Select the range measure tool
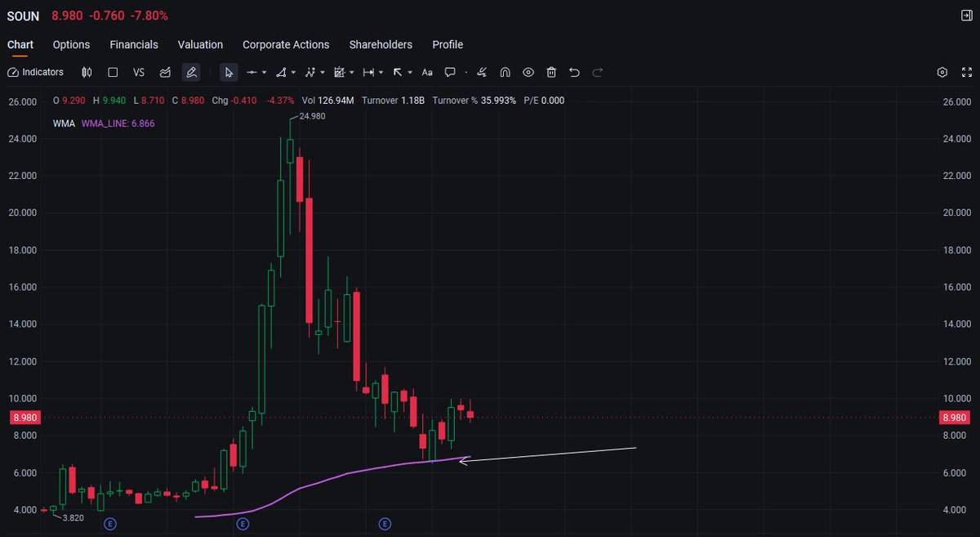 click(368, 72)
